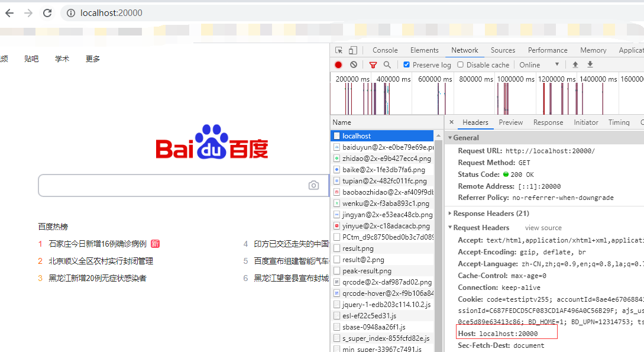
Task: Select wenku@2x-f3aba893c1.png request
Action: pyautogui.click(x=382, y=204)
